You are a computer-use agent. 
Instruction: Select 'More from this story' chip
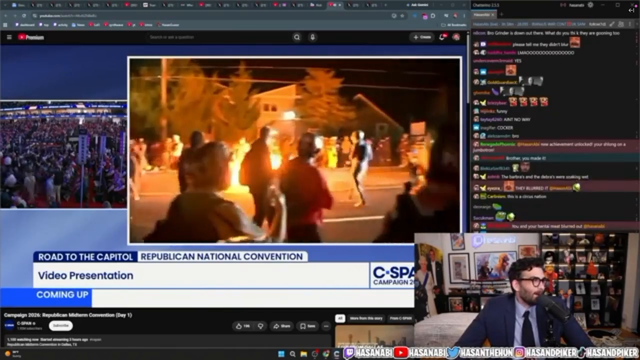(366, 318)
